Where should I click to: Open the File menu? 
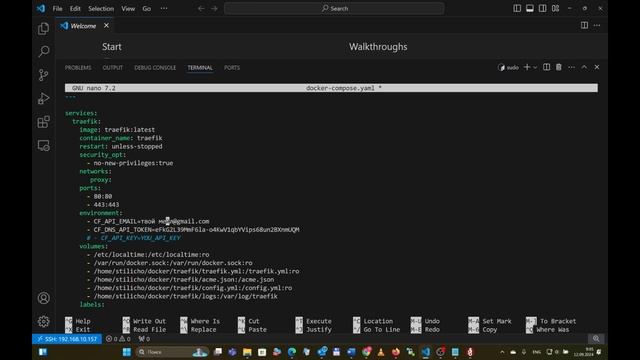58,9
